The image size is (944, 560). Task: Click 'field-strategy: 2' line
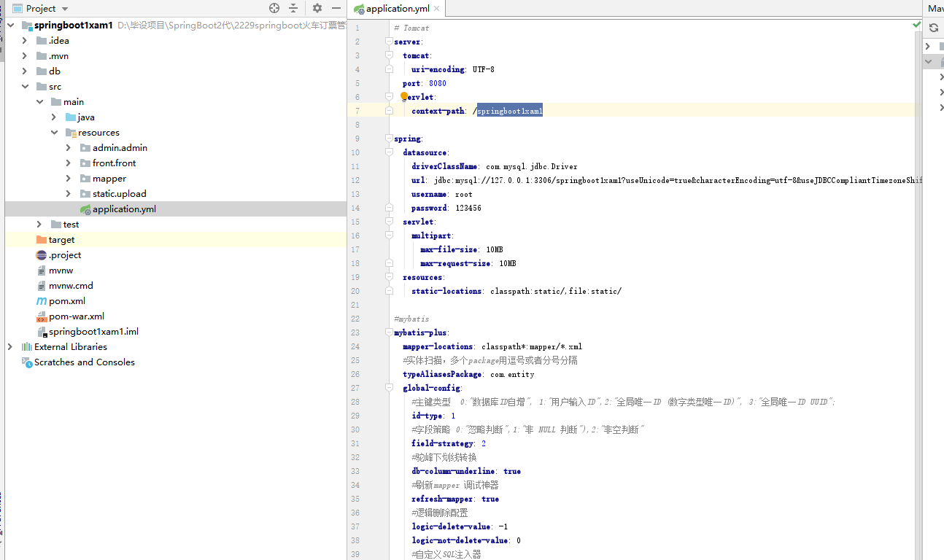(x=449, y=443)
